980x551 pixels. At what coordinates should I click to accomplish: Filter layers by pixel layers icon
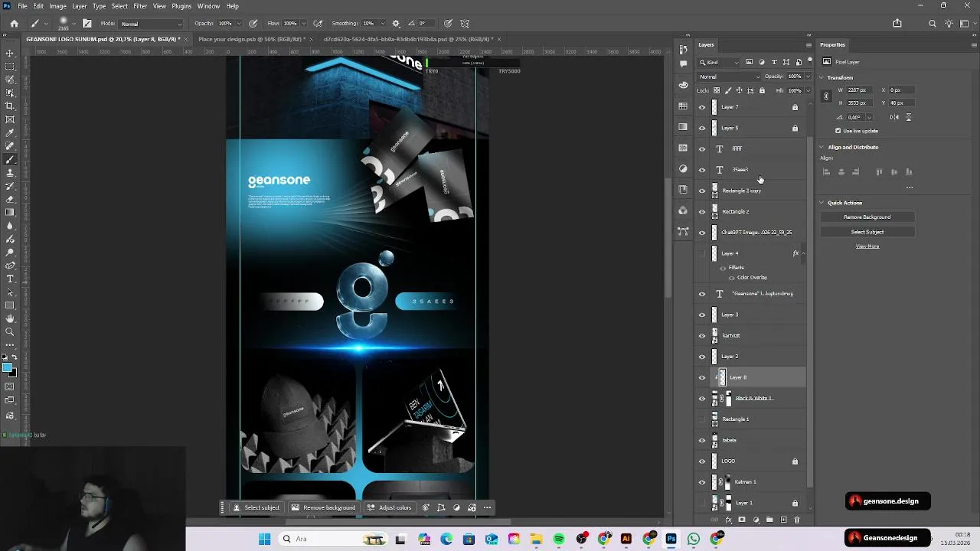[749, 62]
